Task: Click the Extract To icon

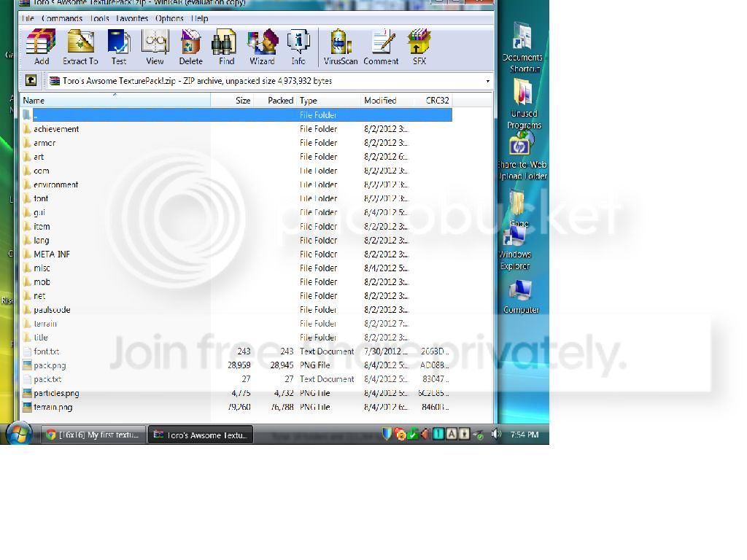Action: [80, 47]
